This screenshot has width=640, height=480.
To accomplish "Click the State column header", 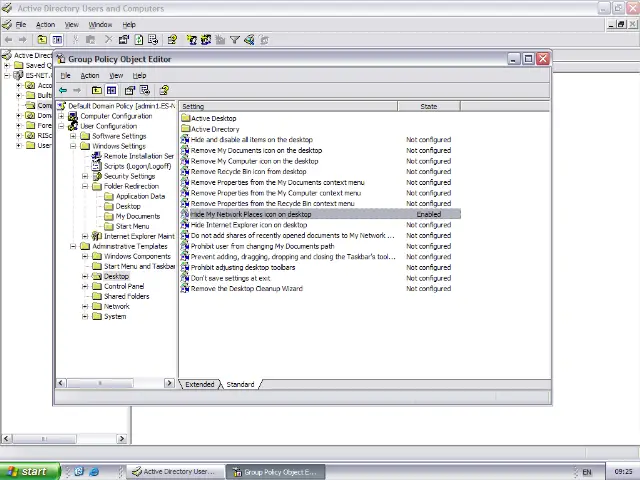I will [429, 106].
